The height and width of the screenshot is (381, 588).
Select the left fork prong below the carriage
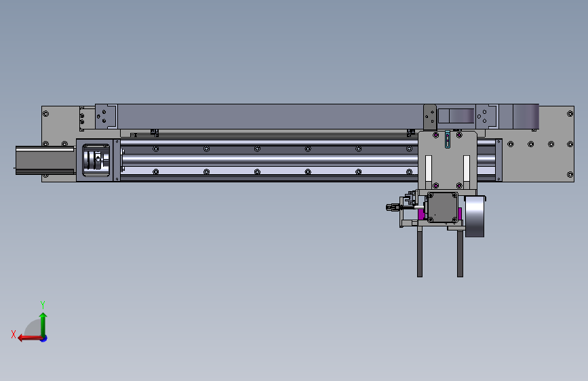tap(420, 252)
